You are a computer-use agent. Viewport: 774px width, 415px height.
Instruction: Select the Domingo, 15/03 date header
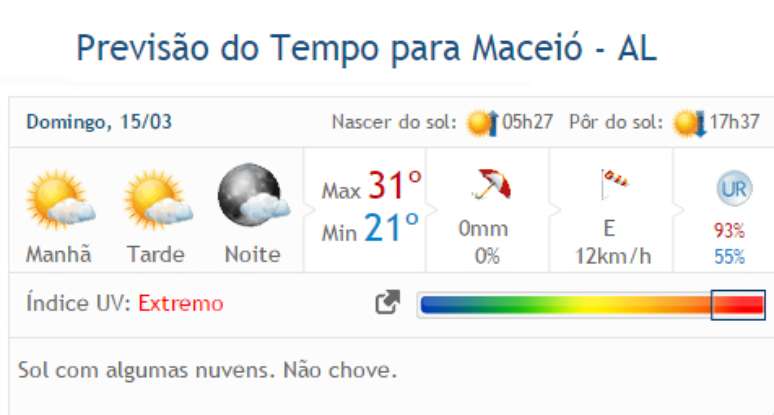[x=99, y=123]
